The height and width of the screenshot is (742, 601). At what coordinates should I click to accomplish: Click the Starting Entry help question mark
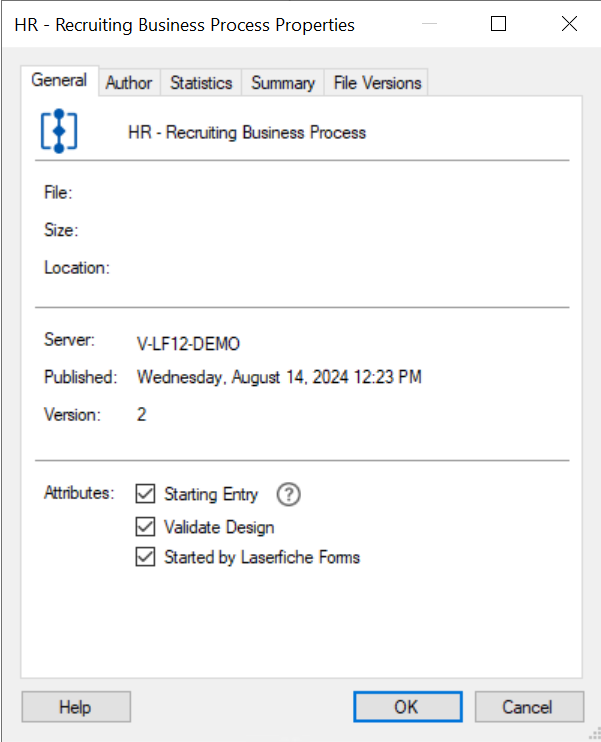[288, 494]
